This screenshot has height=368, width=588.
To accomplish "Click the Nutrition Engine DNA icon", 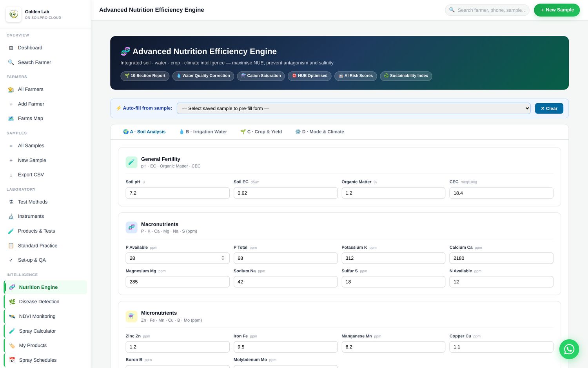I will [x=12, y=287].
